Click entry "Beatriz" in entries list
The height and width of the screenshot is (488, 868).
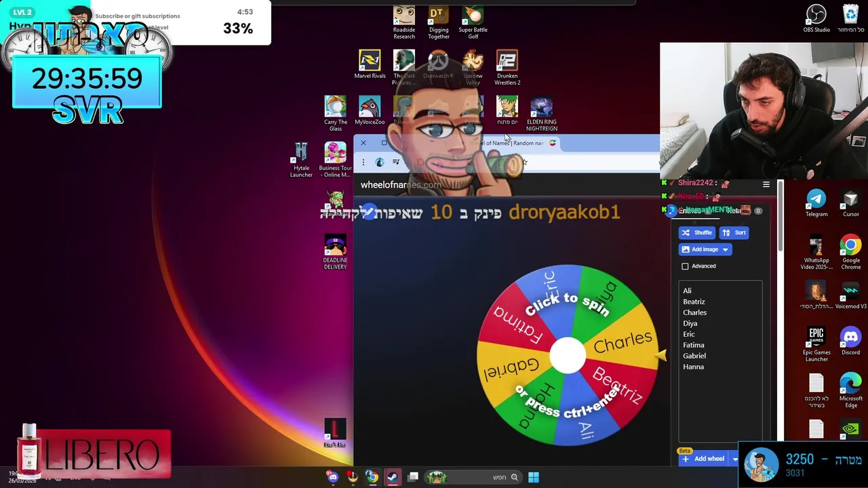click(694, 302)
